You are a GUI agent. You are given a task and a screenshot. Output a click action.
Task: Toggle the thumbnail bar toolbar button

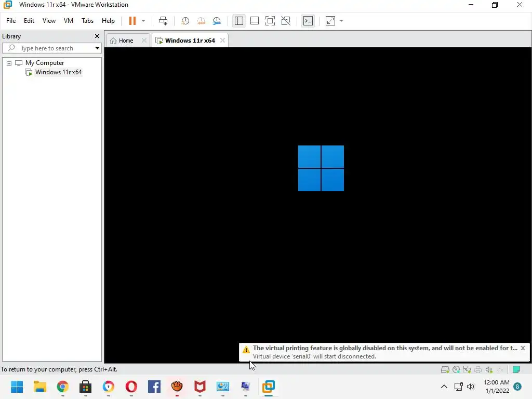(x=255, y=21)
